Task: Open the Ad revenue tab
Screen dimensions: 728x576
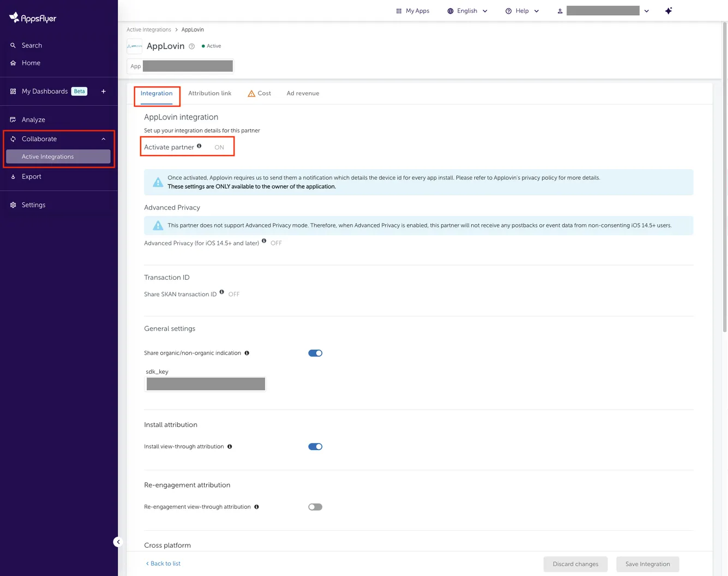Action: click(x=303, y=93)
